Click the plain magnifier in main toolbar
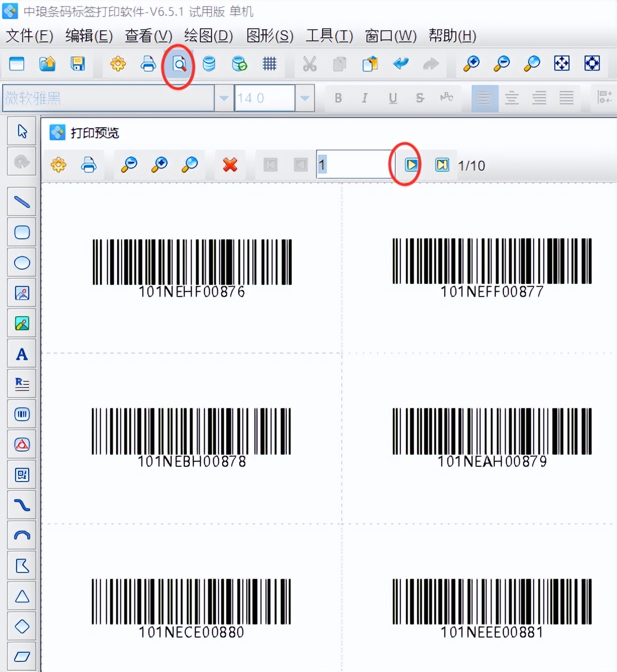617x672 pixels. pyautogui.click(x=532, y=64)
